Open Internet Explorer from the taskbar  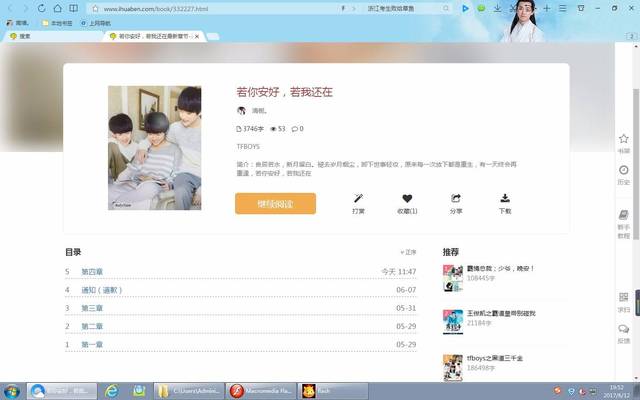point(112,390)
